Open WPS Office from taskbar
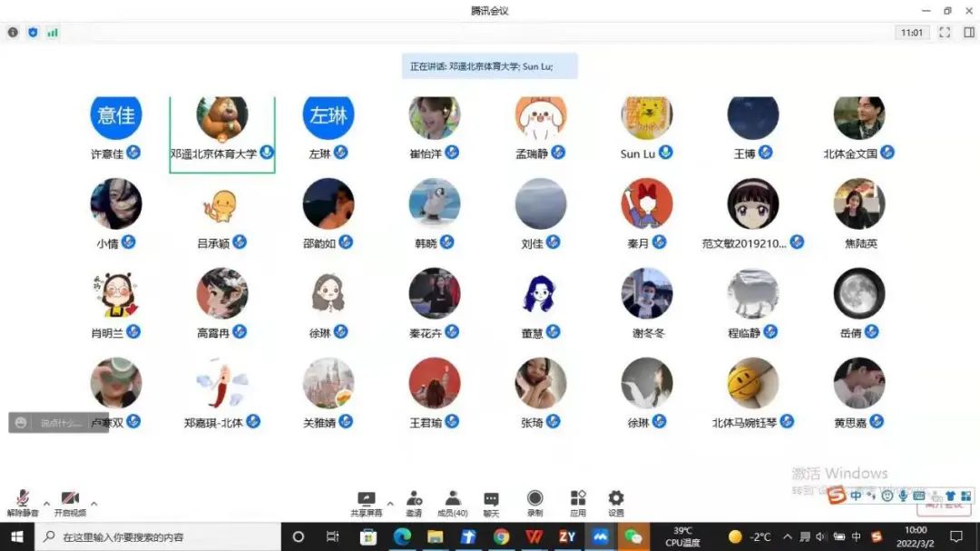Viewport: 980px width, 551px height. point(534,536)
